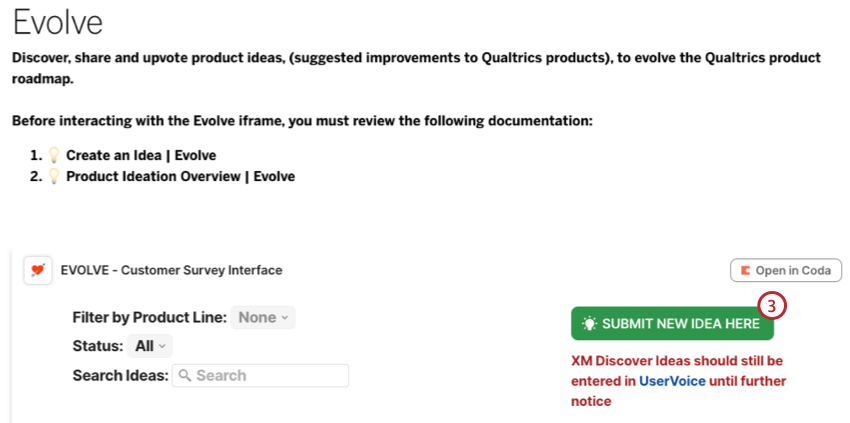Click the EVOLVE heart logo icon
The width and height of the screenshot is (850, 423).
pyautogui.click(x=38, y=270)
